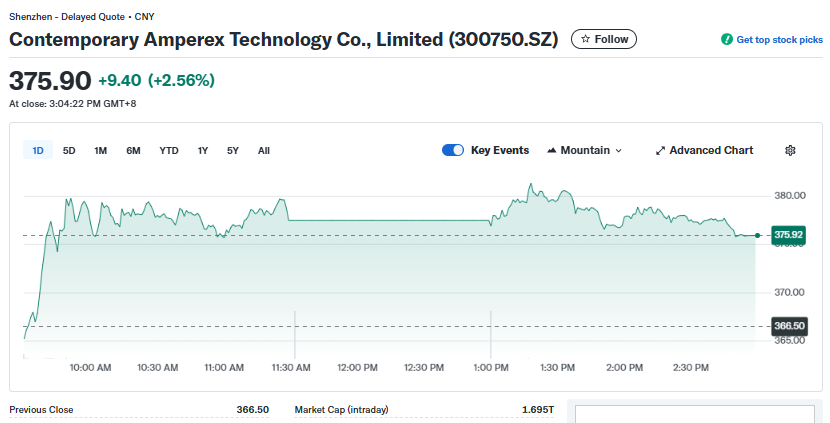
Task: Open chart settings gear icon
Action: click(x=790, y=150)
